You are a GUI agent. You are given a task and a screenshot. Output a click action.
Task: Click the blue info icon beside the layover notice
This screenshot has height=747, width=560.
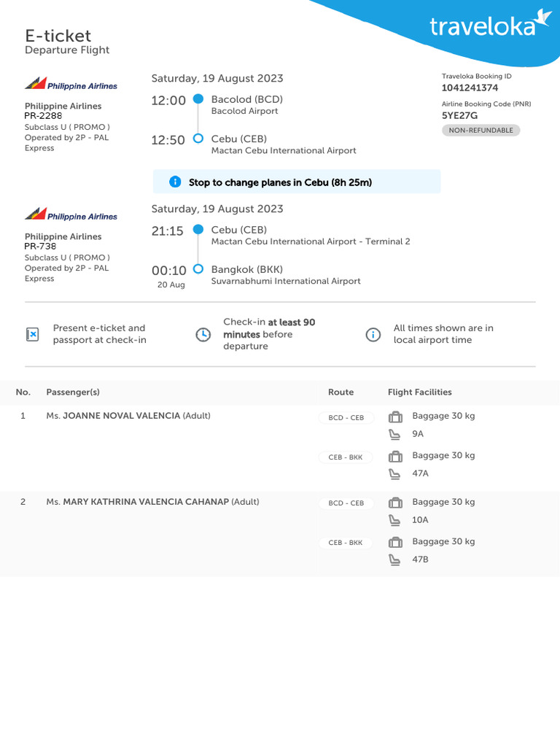point(175,182)
